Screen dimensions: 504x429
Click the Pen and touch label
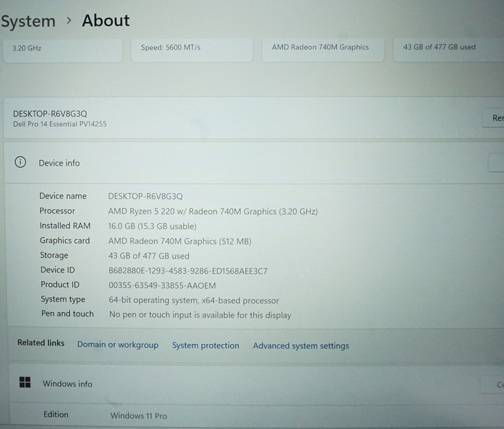(x=67, y=313)
